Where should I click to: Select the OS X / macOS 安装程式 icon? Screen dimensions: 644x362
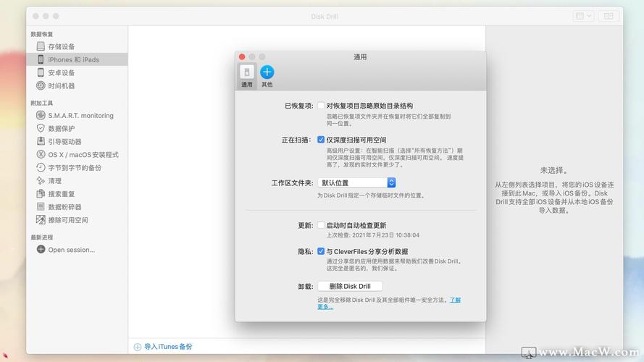click(41, 154)
